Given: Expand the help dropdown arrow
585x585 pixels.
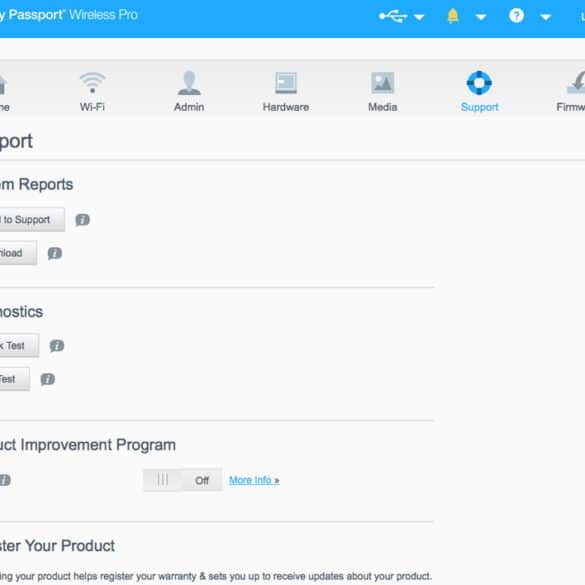Looking at the screenshot, I should tap(545, 17).
